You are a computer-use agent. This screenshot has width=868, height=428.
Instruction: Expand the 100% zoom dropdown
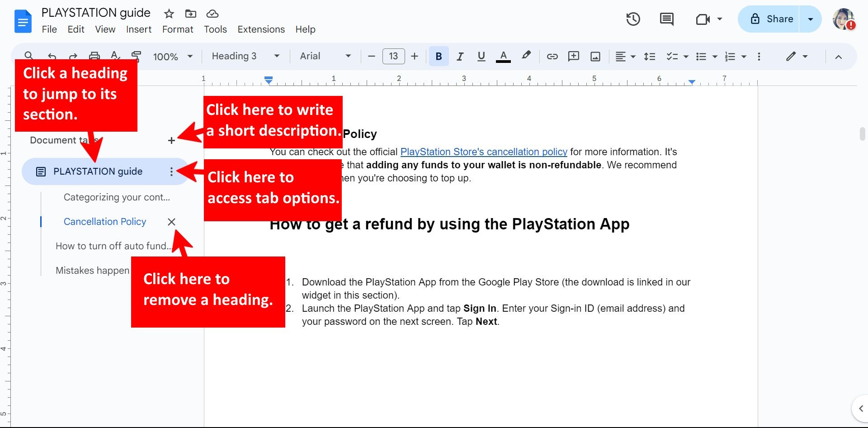[173, 57]
